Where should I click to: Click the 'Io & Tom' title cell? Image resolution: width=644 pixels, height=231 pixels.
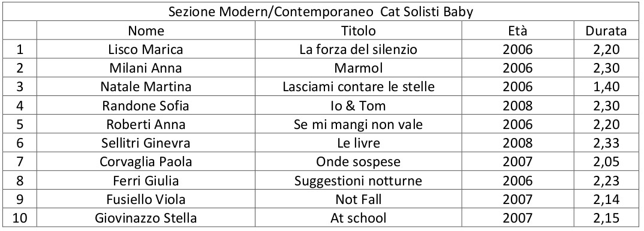(358, 106)
